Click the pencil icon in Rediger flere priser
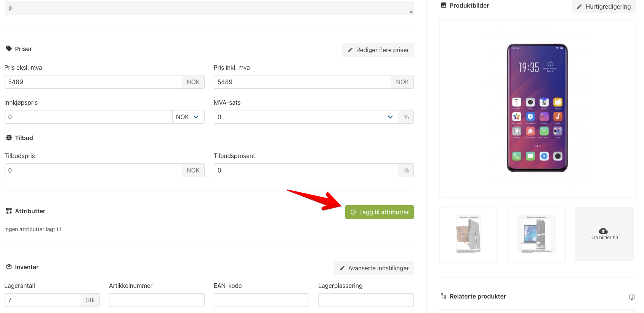Screen dimensions: 644x313 point(350,50)
